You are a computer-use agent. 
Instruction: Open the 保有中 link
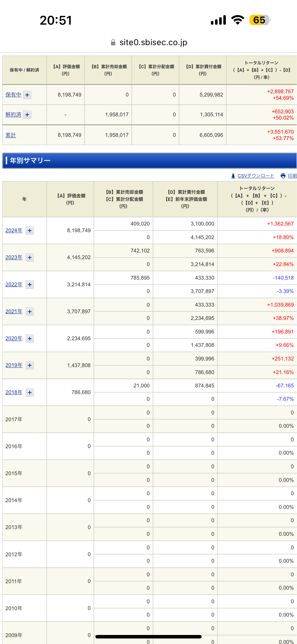pos(13,95)
